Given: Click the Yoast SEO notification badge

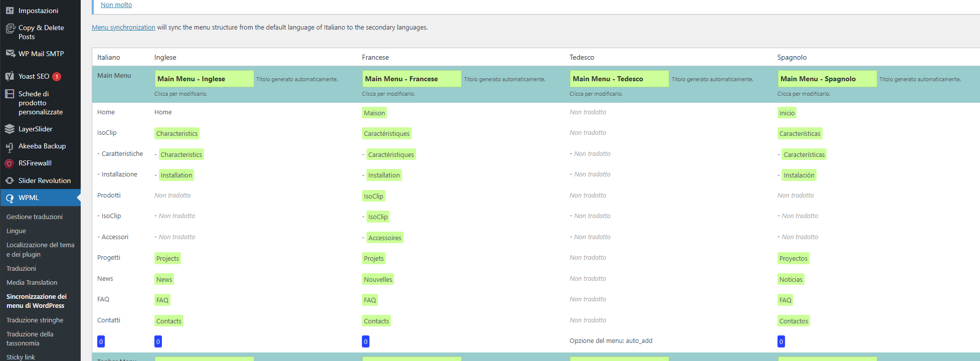Looking at the screenshot, I should (x=57, y=76).
